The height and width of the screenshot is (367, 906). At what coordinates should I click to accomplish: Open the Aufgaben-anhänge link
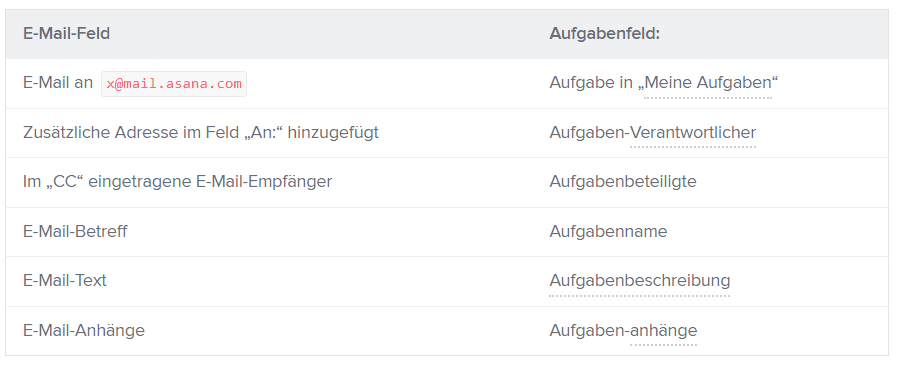click(x=663, y=331)
